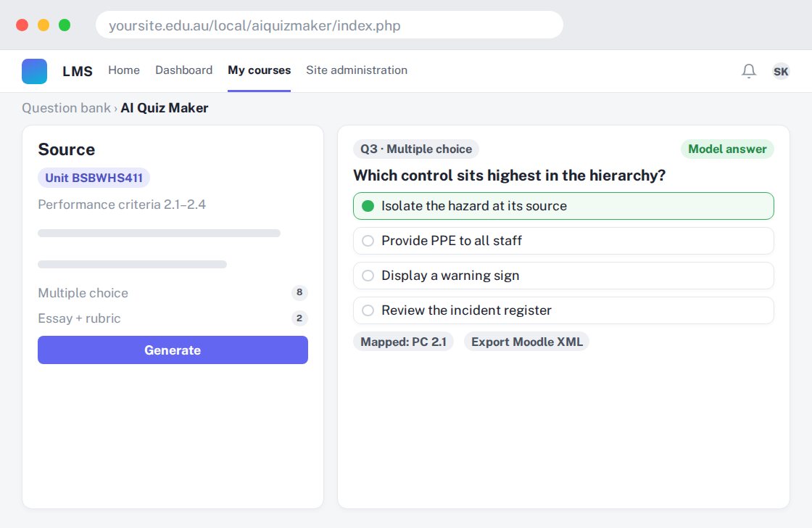
Task: Click the Unit BSBWHS411 chip
Action: pyautogui.click(x=94, y=178)
